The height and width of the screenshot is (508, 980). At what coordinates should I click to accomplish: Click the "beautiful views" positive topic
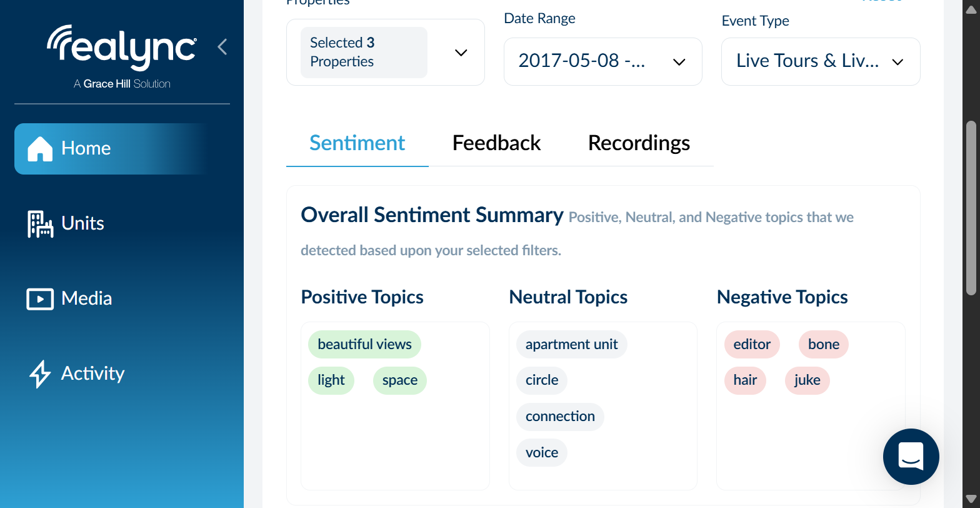pyautogui.click(x=364, y=344)
